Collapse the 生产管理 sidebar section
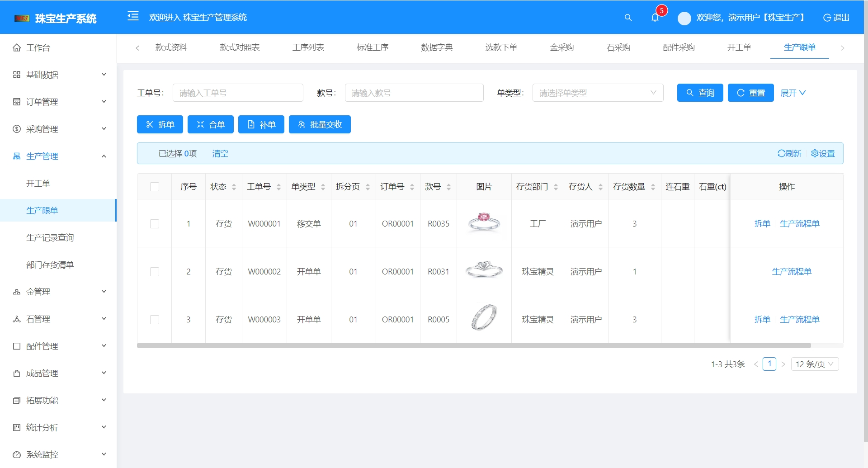 coord(58,156)
